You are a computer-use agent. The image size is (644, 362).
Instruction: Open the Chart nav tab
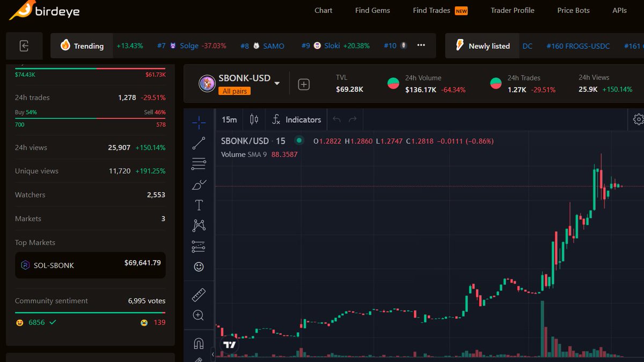click(x=324, y=10)
